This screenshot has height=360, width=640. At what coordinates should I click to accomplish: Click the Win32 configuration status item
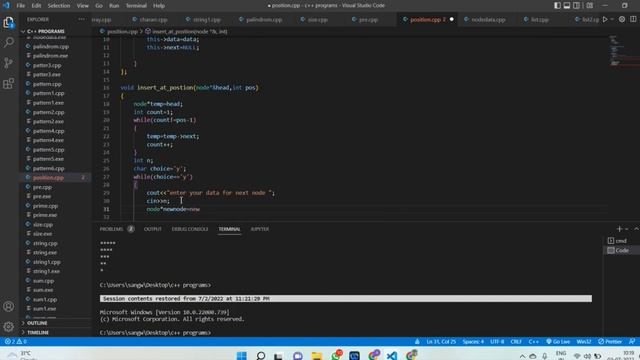click(x=584, y=342)
